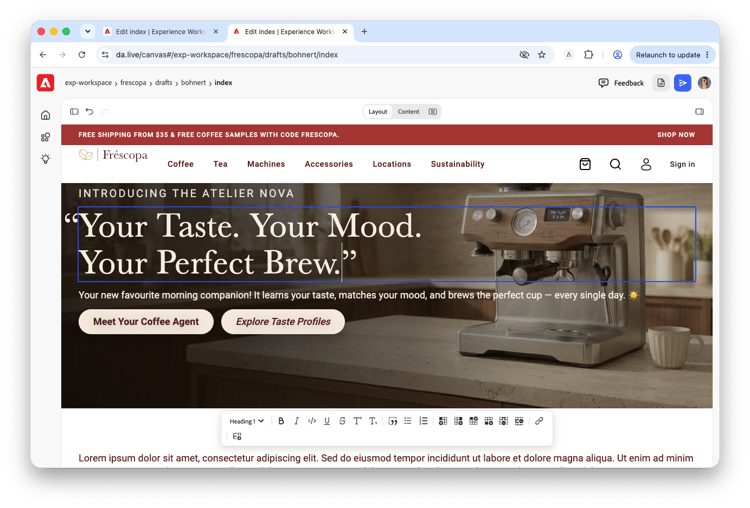Insert a bulleted list
Image resolution: width=750 pixels, height=508 pixels.
click(x=408, y=421)
